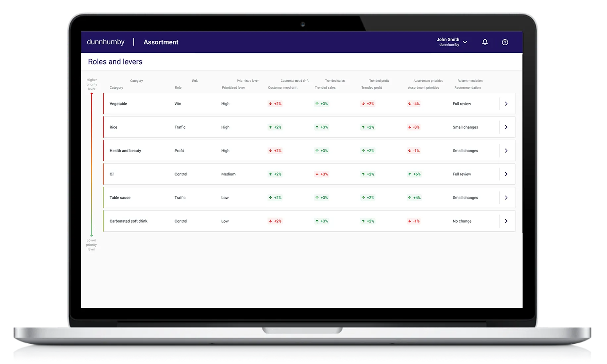Click the Small changes recommendation for Rice
Image resolution: width=607 pixels, height=364 pixels.
(465, 127)
